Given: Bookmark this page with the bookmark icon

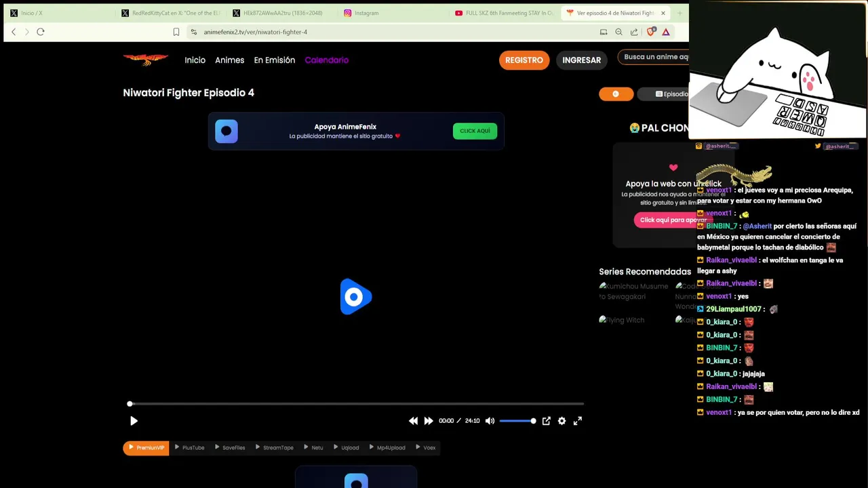Looking at the screenshot, I should pyautogui.click(x=176, y=32).
